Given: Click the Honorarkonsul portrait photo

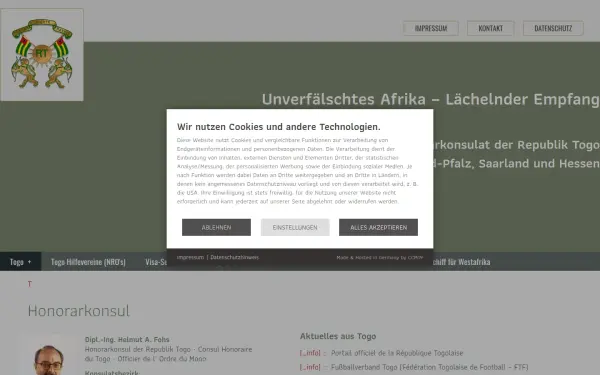Looking at the screenshot, I should 49,356.
